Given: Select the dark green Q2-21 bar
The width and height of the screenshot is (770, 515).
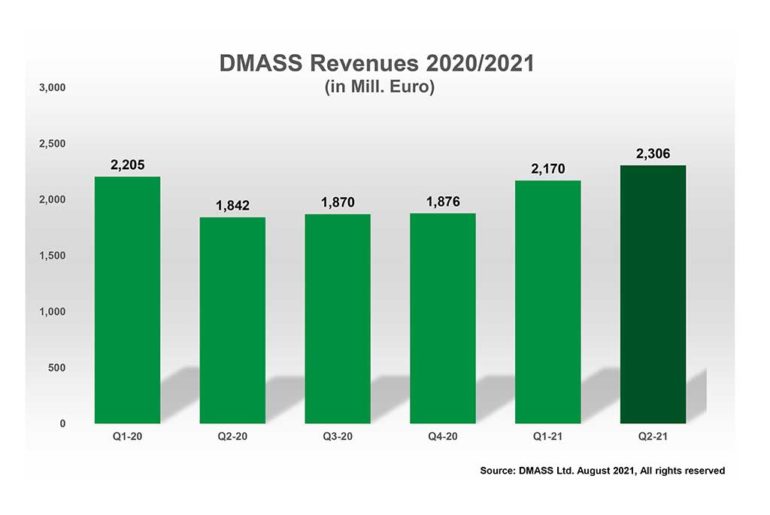Looking at the screenshot, I should pos(652,294).
